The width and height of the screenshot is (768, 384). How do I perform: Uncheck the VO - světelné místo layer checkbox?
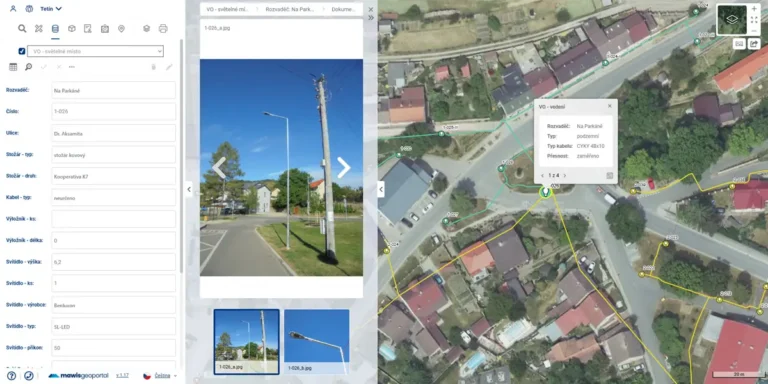[22, 51]
